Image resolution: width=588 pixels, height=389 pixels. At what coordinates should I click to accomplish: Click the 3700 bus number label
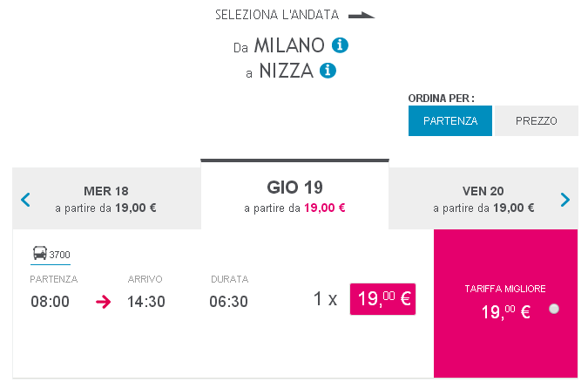pos(59,255)
